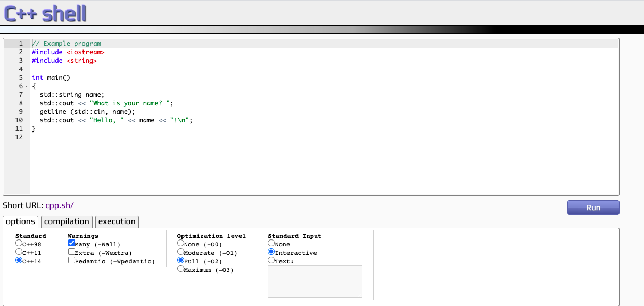Select the C++11 standard
The height and width of the screenshot is (306, 644).
(19, 252)
